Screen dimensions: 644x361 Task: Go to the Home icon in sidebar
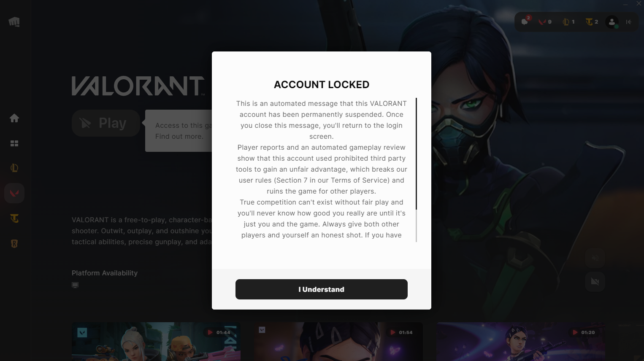(x=14, y=118)
